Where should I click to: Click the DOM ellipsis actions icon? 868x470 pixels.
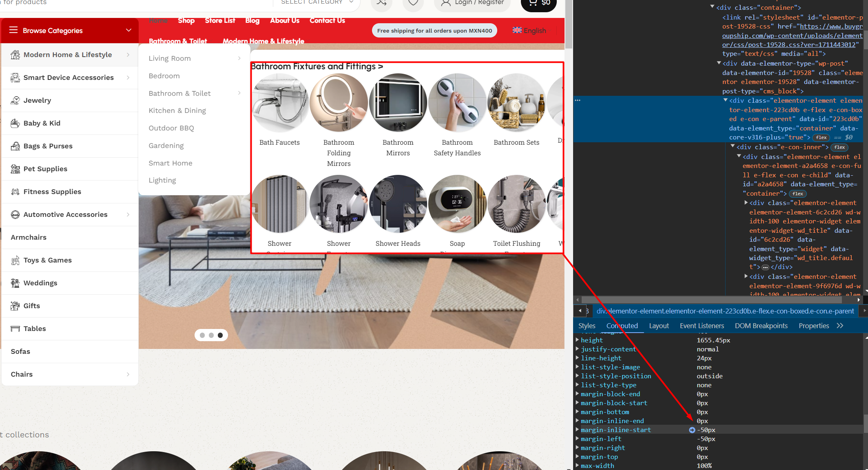click(577, 100)
